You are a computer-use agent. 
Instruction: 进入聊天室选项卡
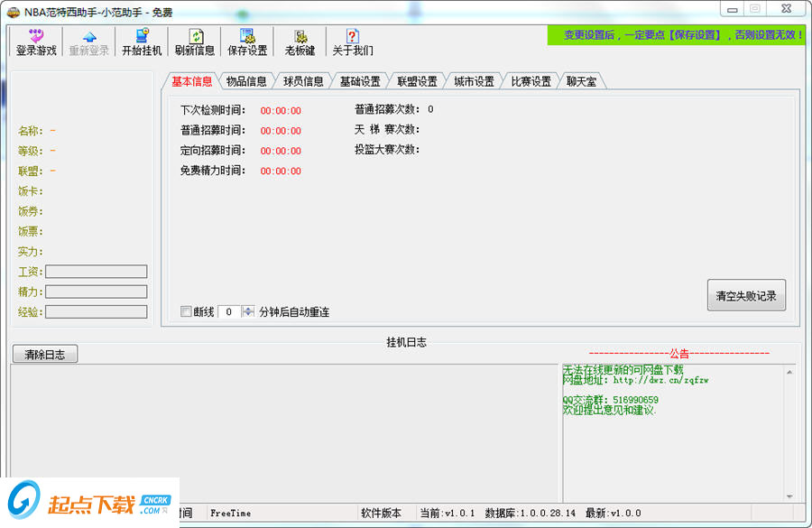pos(583,79)
